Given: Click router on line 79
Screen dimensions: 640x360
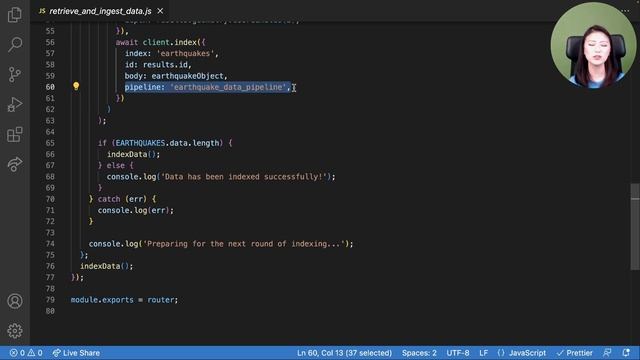Looking at the screenshot, I should (x=161, y=300).
